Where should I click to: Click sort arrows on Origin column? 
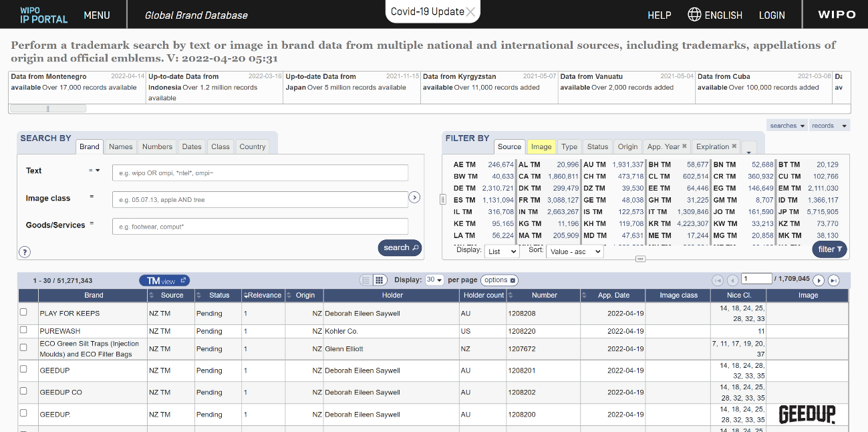point(289,295)
